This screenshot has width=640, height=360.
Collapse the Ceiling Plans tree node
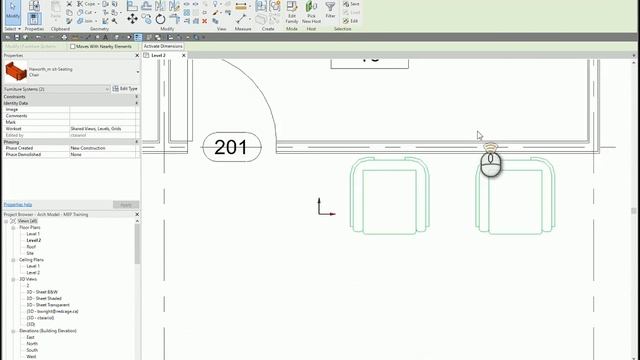(13, 260)
